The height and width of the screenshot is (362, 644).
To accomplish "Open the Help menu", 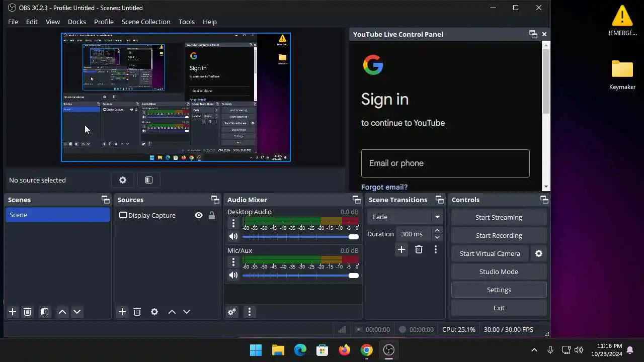I will click(210, 22).
